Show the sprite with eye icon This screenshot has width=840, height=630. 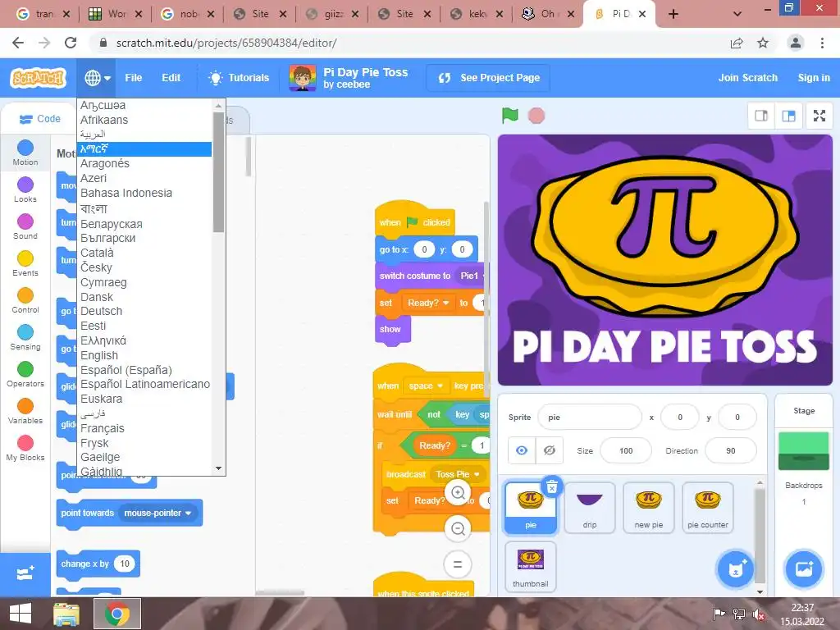(x=521, y=450)
